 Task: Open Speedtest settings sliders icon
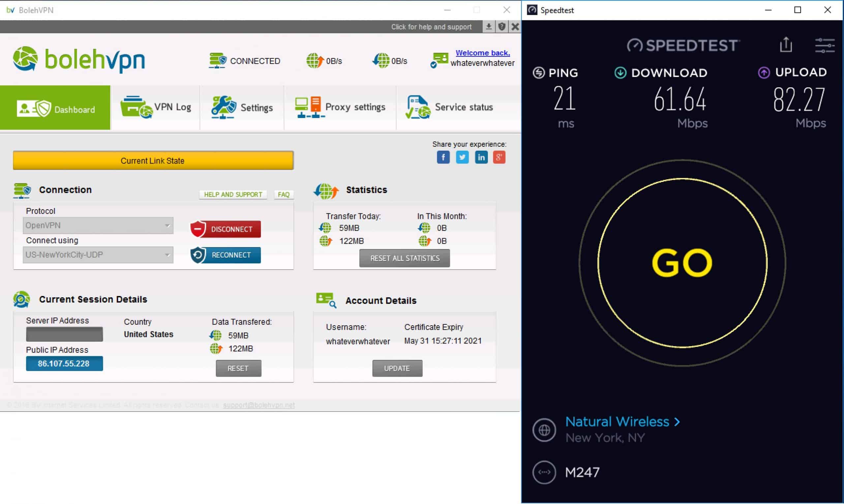(x=825, y=45)
